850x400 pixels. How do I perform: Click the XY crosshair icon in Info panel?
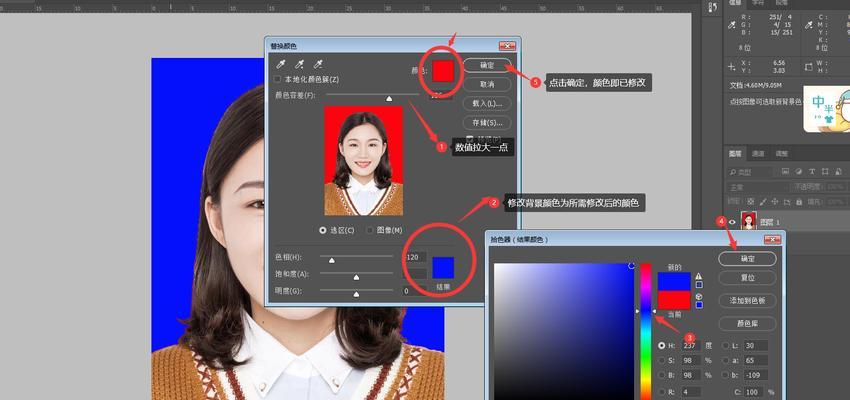[732, 67]
